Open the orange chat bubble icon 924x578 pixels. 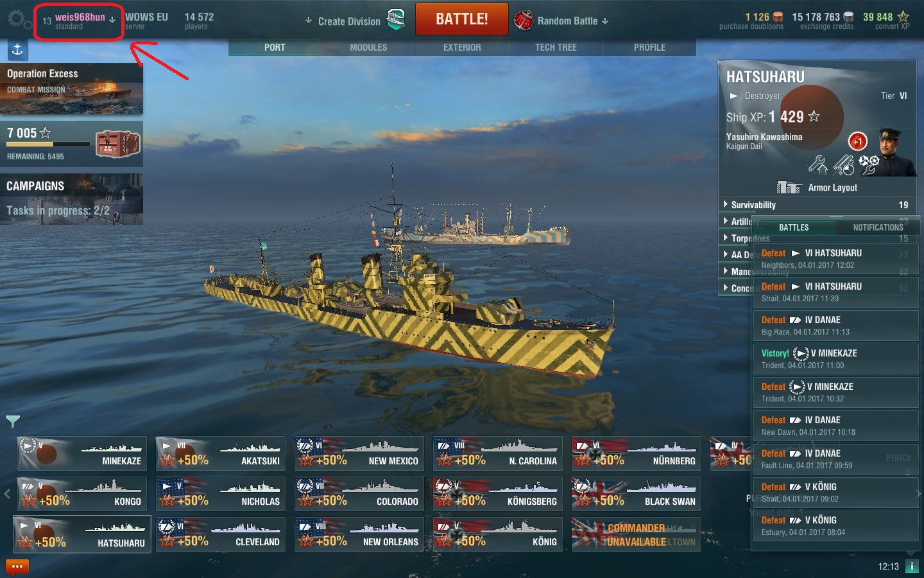coord(17,567)
